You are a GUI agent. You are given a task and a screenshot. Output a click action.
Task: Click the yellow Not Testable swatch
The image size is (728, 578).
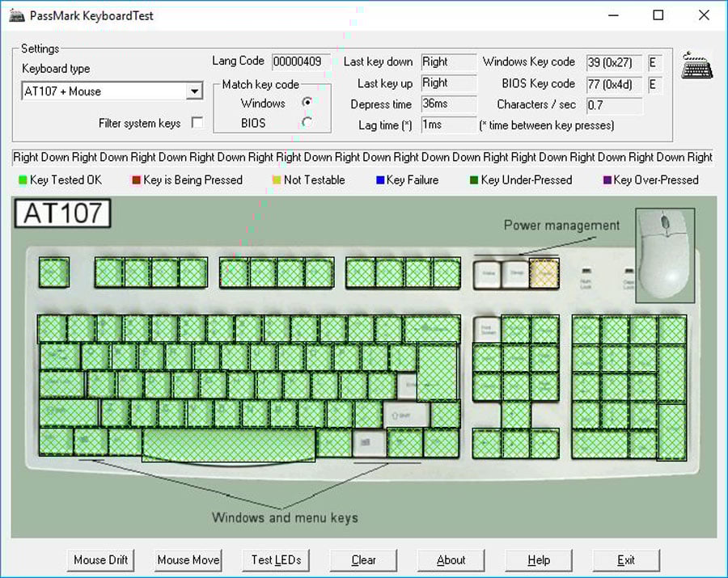pyautogui.click(x=277, y=180)
